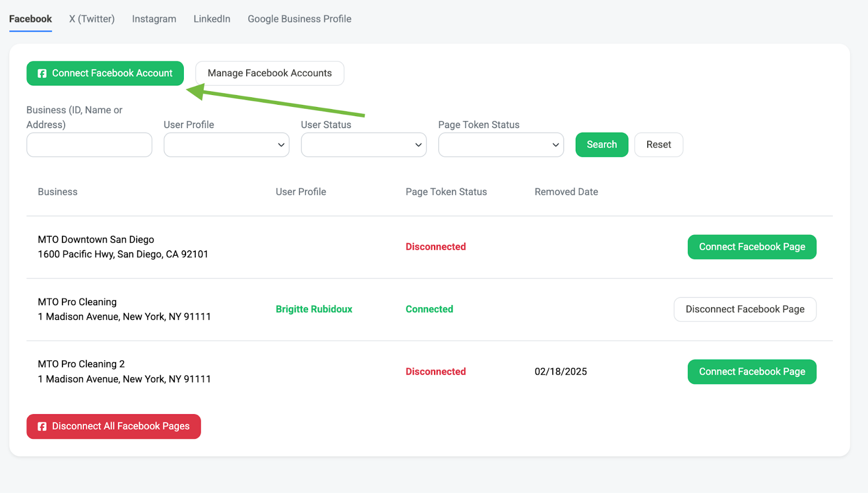Click the Disconnected status beside 02/18/2025
This screenshot has width=868, height=493.
pyautogui.click(x=436, y=372)
